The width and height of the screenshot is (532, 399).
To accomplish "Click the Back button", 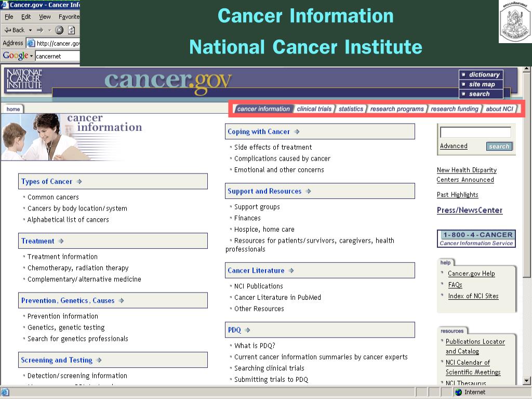I will pyautogui.click(x=15, y=30).
